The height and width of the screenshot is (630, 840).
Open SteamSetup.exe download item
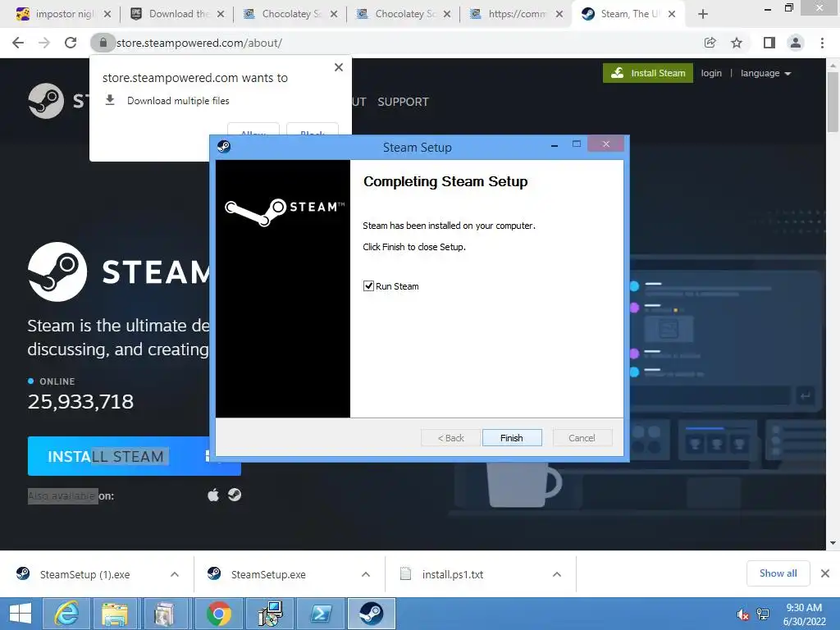tap(268, 574)
